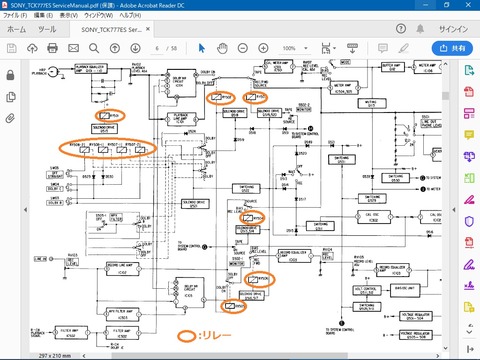
Task: Open the attachments paperclip panel
Action: click(x=10, y=118)
